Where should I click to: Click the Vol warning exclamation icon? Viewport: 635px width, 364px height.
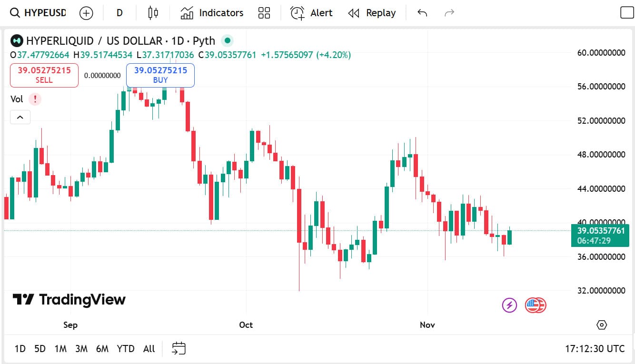[35, 99]
